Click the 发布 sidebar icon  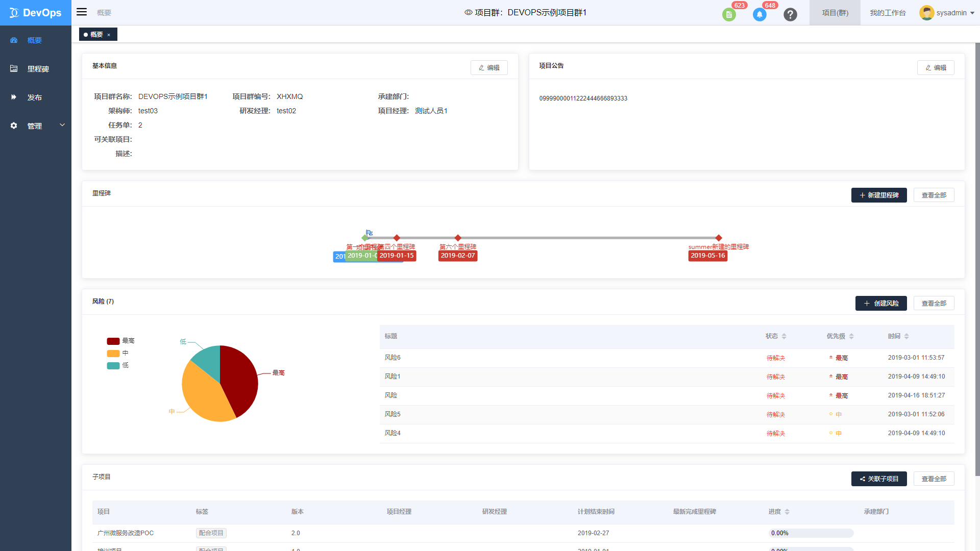click(14, 97)
